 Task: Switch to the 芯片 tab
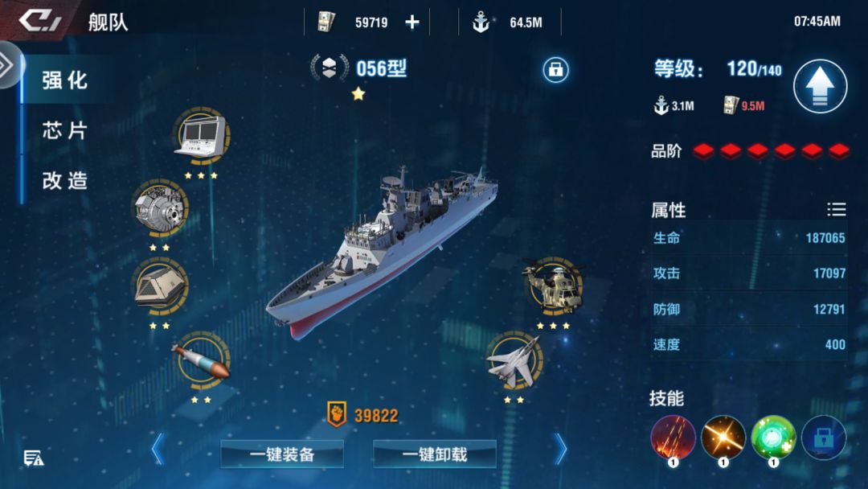click(x=65, y=131)
